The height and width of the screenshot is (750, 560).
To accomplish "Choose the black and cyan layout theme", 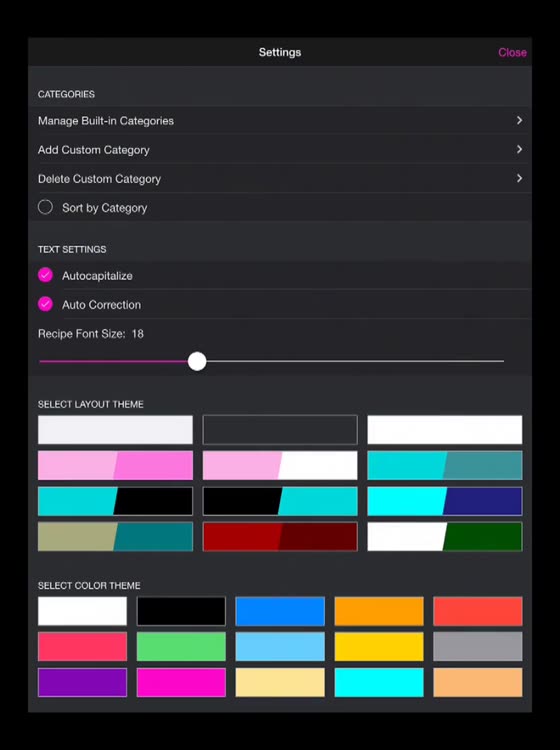I will pyautogui.click(x=280, y=501).
